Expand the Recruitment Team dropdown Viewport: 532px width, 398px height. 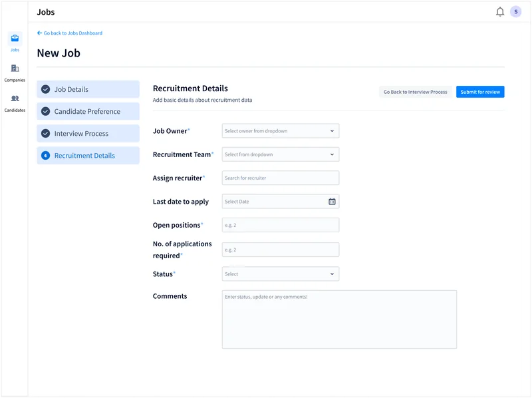[281, 154]
